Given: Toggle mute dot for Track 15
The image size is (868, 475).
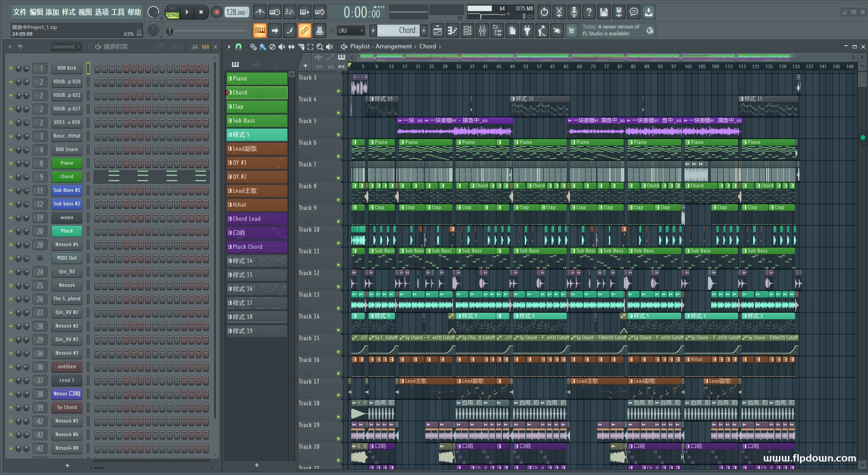Looking at the screenshot, I should [338, 352].
